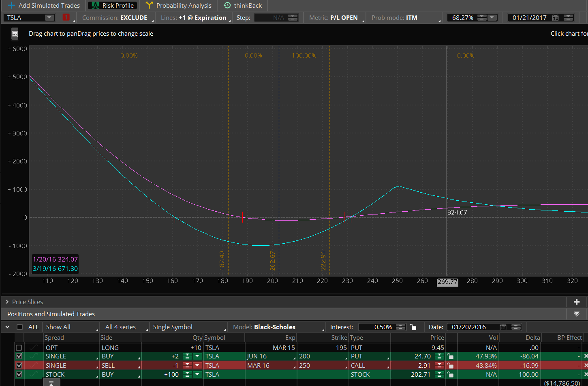Image resolution: width=588 pixels, height=386 pixels.
Task: Open the calendar for Date 01/20/2016
Action: pyautogui.click(x=503, y=327)
